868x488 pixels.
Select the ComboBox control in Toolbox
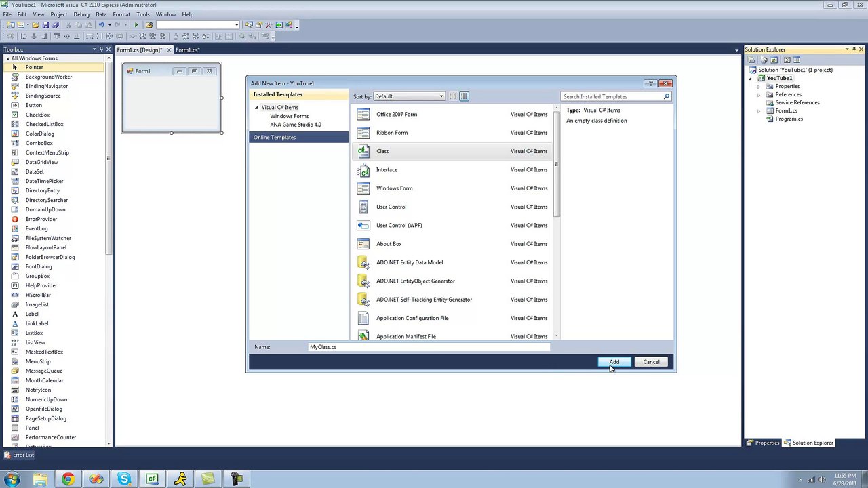coord(39,143)
